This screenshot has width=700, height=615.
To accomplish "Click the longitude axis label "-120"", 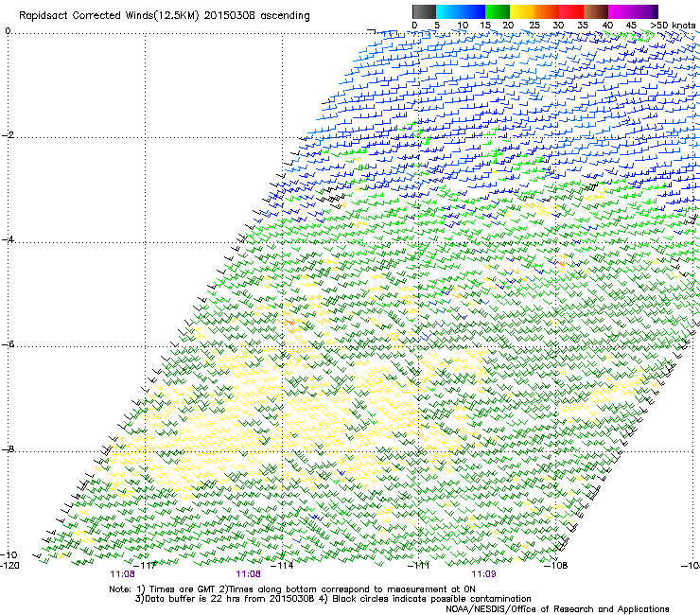I will pyautogui.click(x=9, y=566).
